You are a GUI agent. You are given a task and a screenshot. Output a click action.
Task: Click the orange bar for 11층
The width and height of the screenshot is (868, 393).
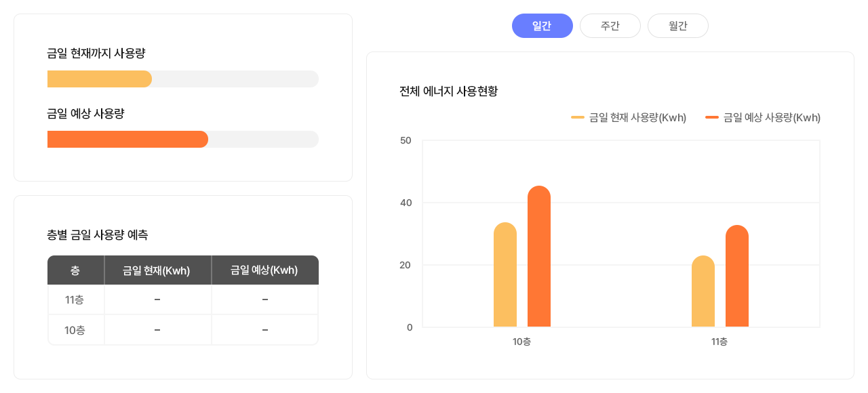tap(737, 276)
